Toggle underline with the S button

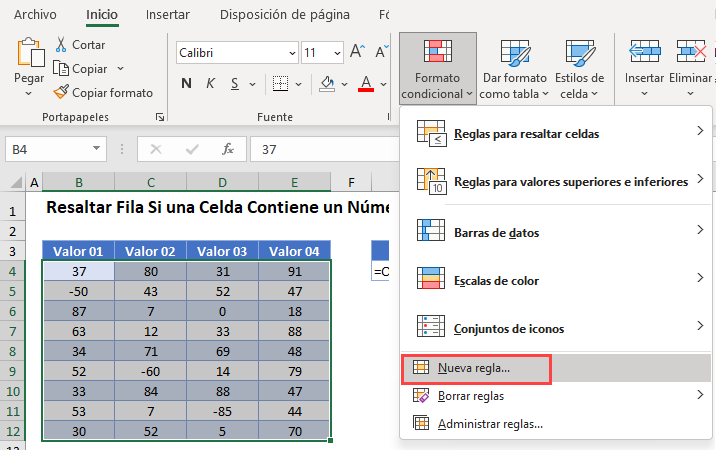click(x=235, y=84)
